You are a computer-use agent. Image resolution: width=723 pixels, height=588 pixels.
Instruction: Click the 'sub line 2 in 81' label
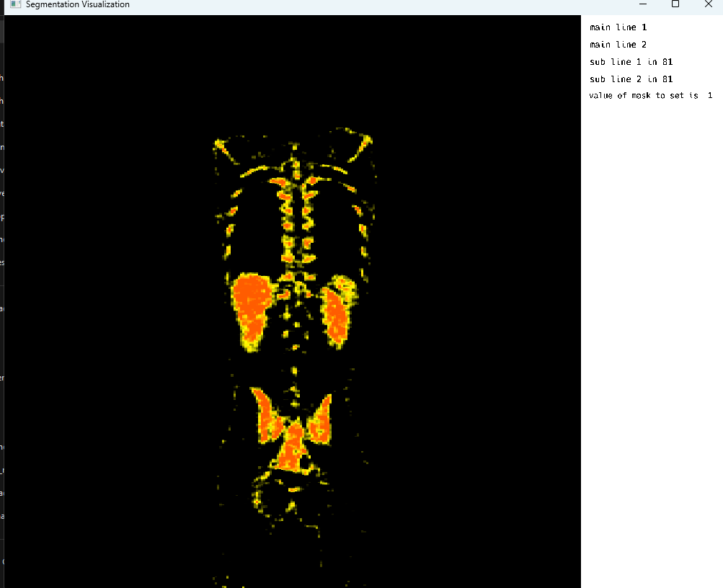pyautogui.click(x=631, y=79)
